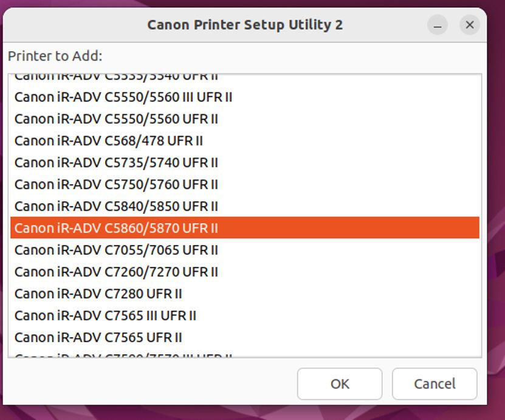The image size is (505, 420).
Task: Select Canon iR-ADV C5840/5850 UFR II
Action: click(116, 207)
